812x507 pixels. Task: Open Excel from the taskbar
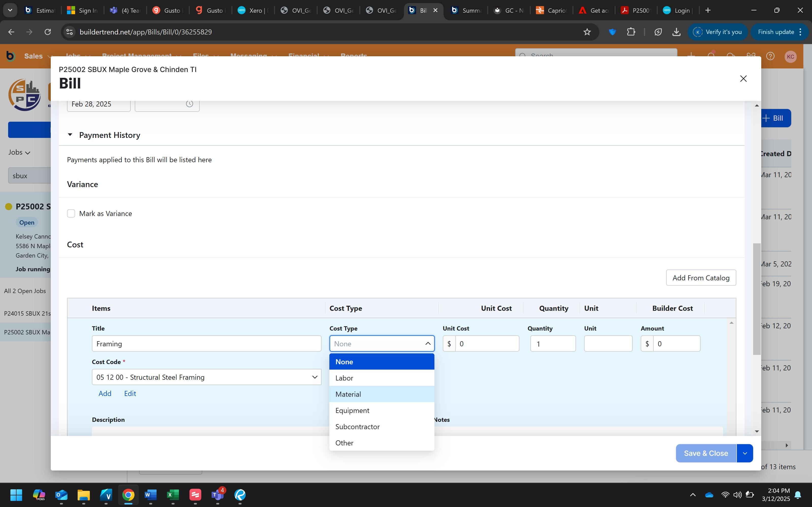tap(173, 495)
